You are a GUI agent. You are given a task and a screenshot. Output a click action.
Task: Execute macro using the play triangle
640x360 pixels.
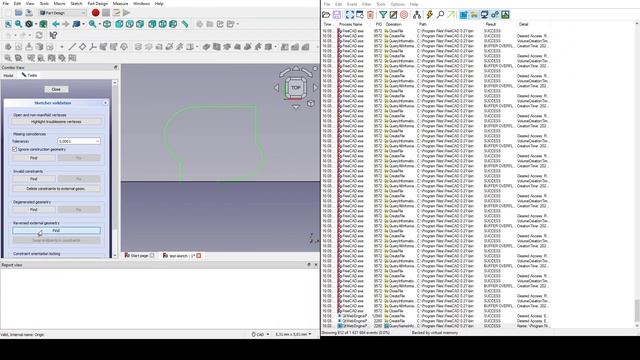pyautogui.click(x=127, y=13)
